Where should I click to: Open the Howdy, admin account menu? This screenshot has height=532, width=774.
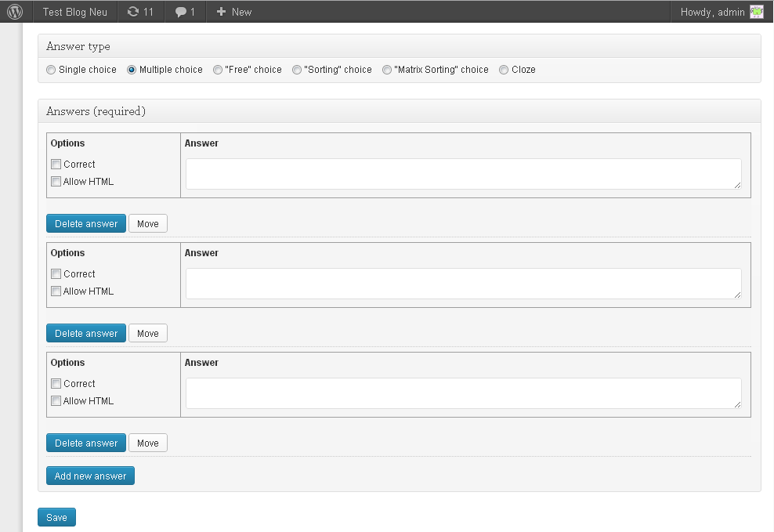[x=712, y=12]
